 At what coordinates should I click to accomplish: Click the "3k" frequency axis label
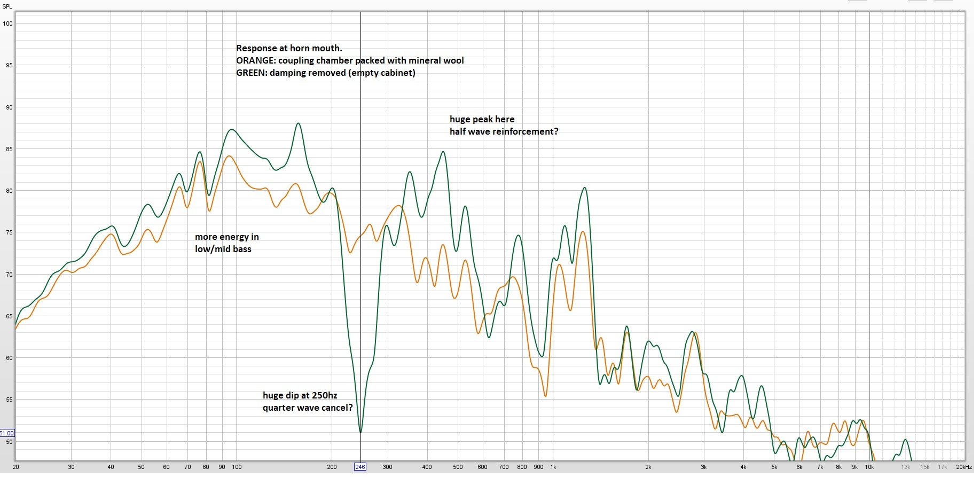tap(704, 467)
